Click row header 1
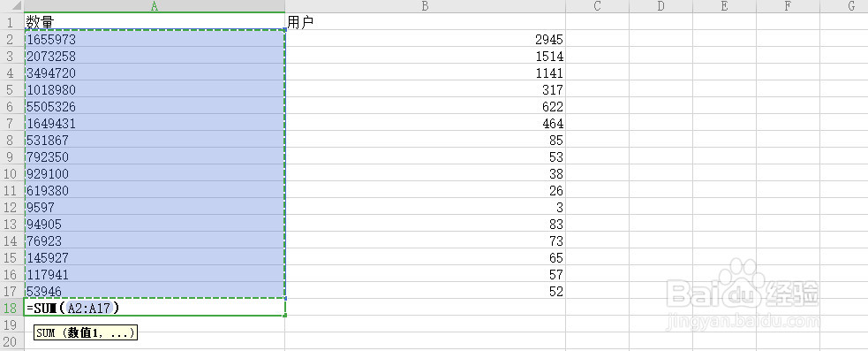868x351 pixels. tap(11, 22)
